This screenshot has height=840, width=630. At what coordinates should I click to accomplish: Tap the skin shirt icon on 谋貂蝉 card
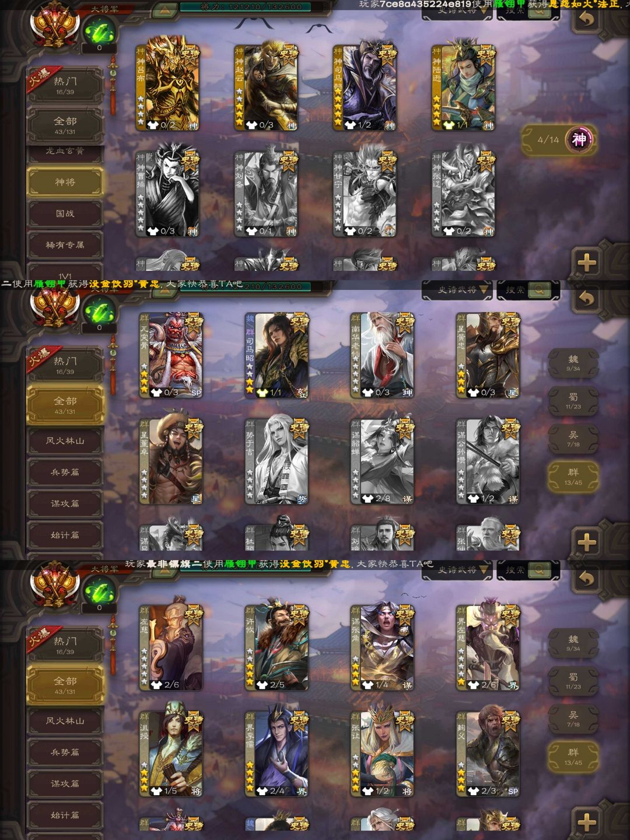(367, 498)
